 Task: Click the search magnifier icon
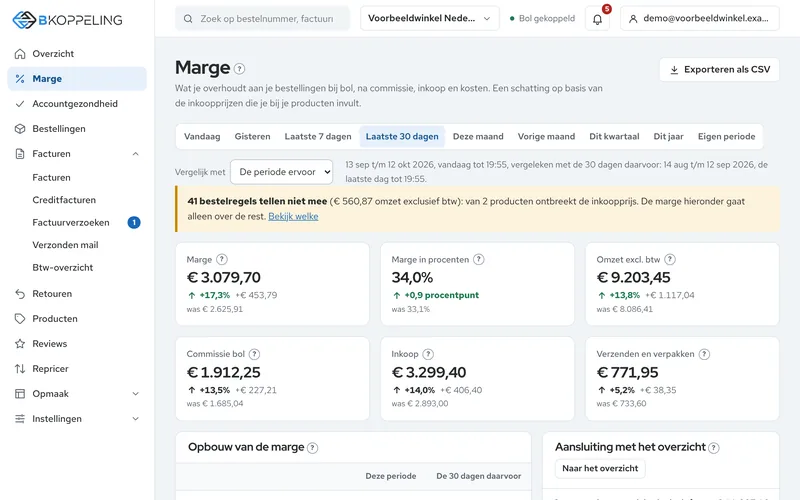(x=188, y=19)
